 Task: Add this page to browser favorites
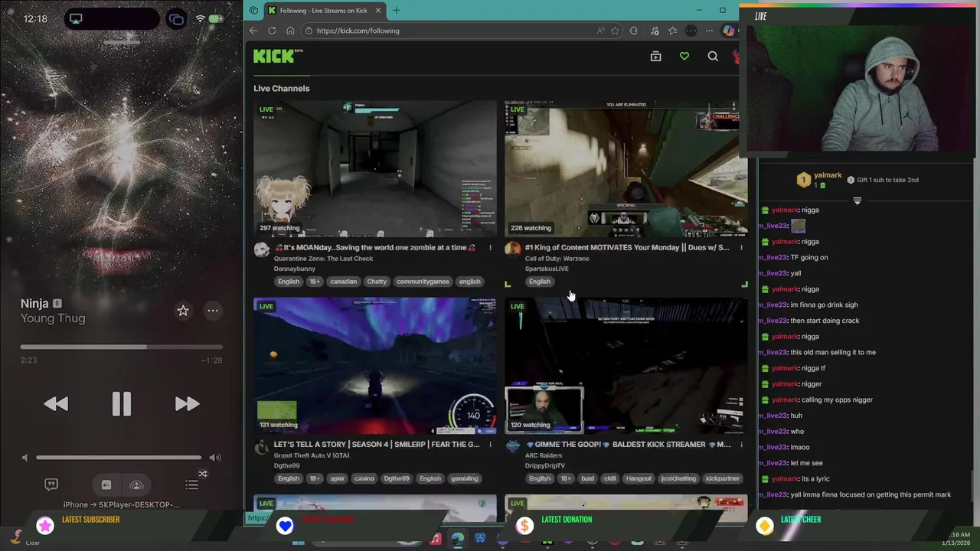coord(615,31)
